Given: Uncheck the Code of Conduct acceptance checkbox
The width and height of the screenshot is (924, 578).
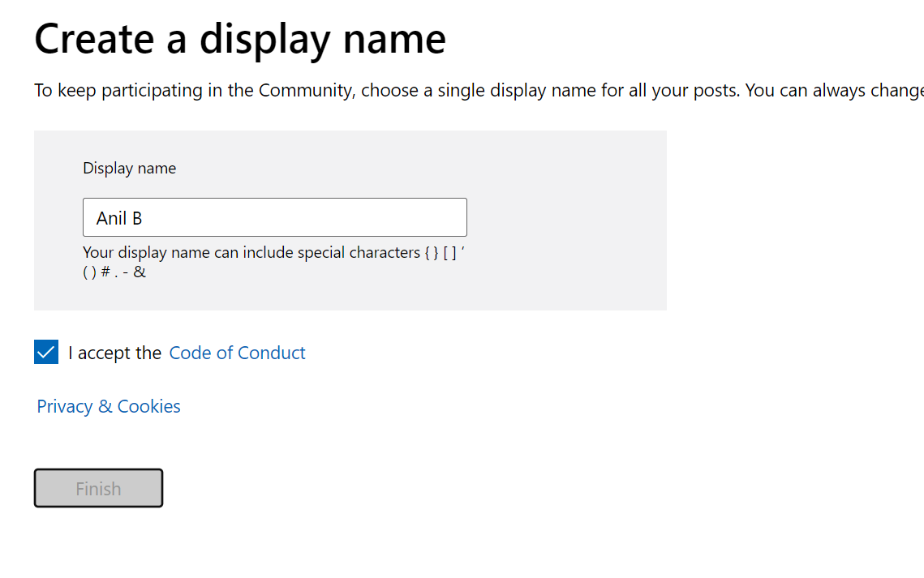Looking at the screenshot, I should 46,353.
